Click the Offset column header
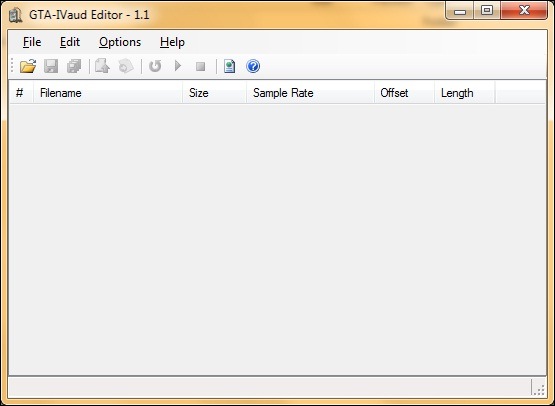Screen dimensions: 555x406 pyautogui.click(x=404, y=93)
